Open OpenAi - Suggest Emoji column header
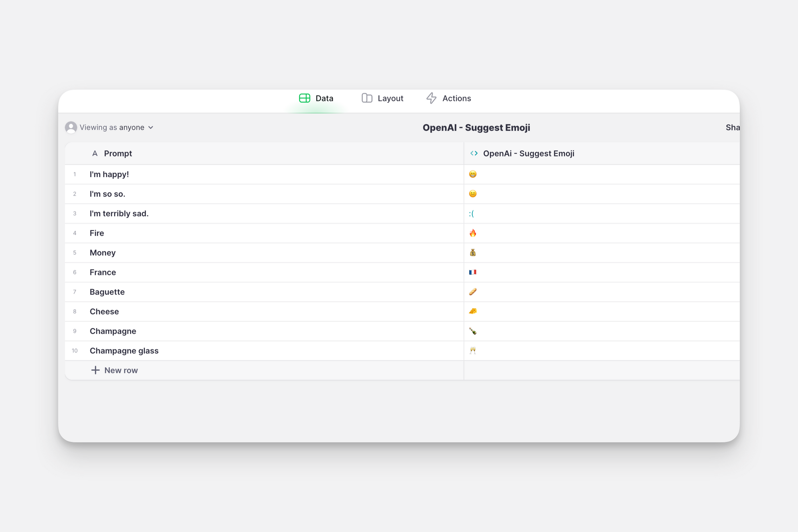Screen dimensions: 798x532 coord(528,153)
